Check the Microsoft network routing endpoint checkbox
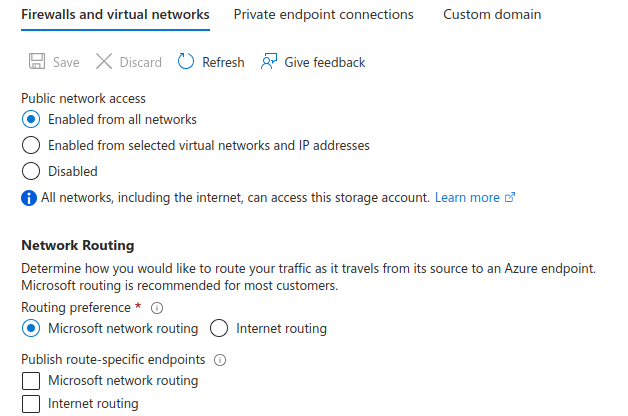This screenshot has height=416, width=628. [x=31, y=381]
